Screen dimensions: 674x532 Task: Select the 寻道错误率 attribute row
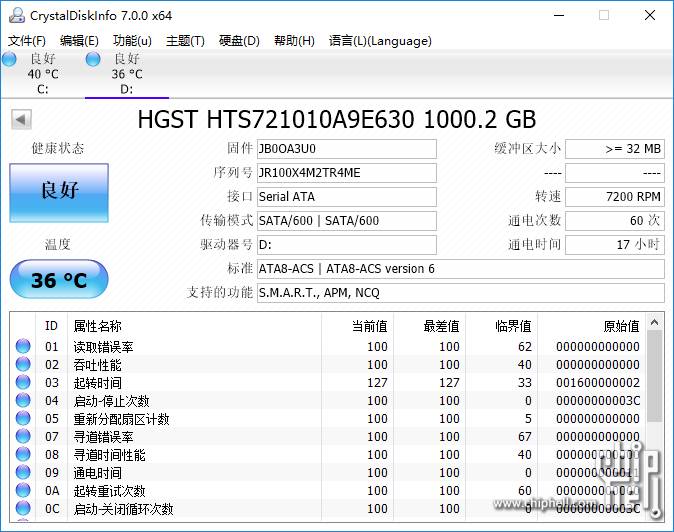coord(328,437)
